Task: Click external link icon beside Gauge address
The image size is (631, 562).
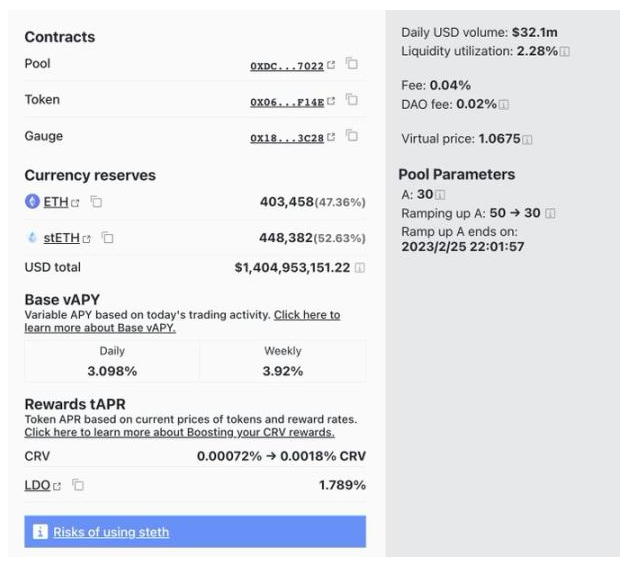Action: 331,137
